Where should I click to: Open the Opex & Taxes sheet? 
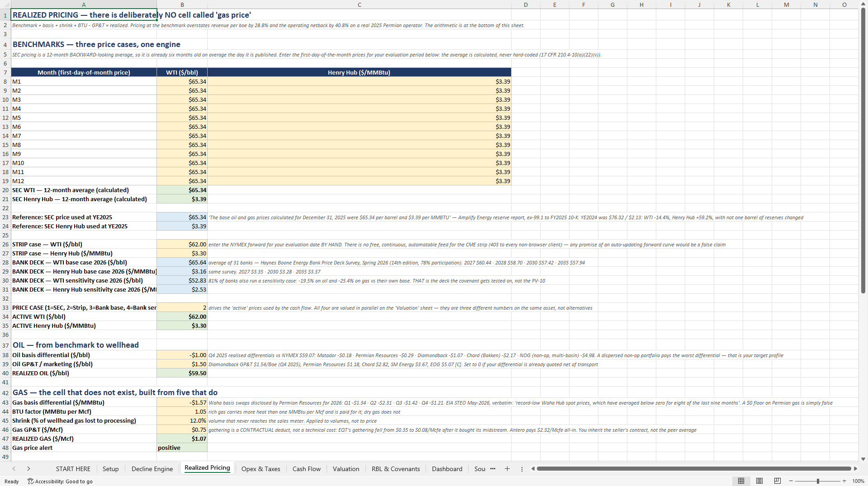(x=261, y=469)
